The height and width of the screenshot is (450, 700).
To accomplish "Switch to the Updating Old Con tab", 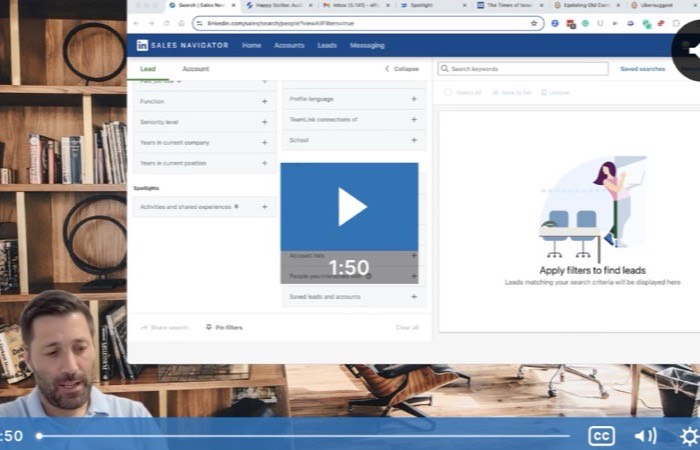I will click(588, 5).
